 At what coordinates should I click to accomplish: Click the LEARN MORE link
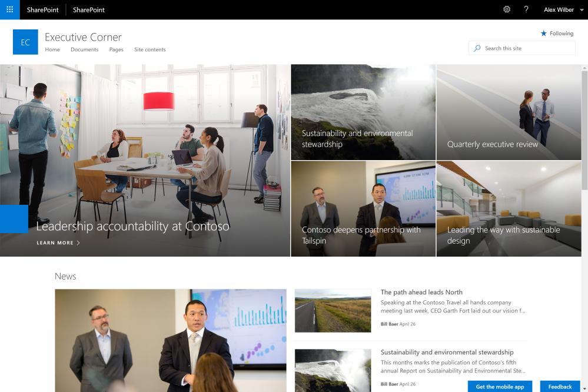click(55, 242)
